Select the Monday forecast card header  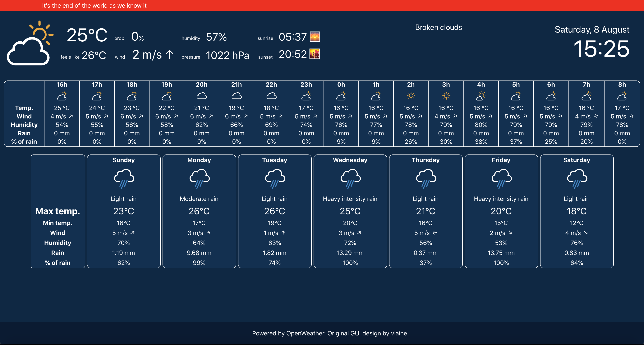point(199,160)
